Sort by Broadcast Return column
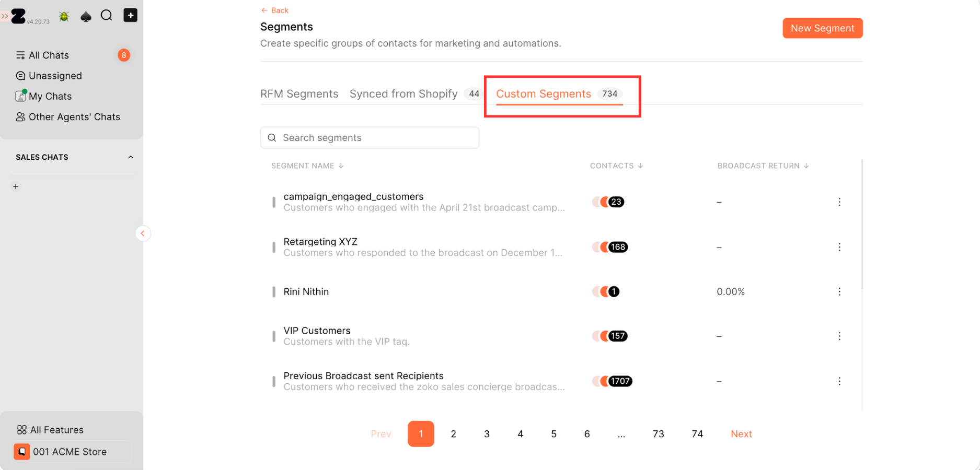 763,166
